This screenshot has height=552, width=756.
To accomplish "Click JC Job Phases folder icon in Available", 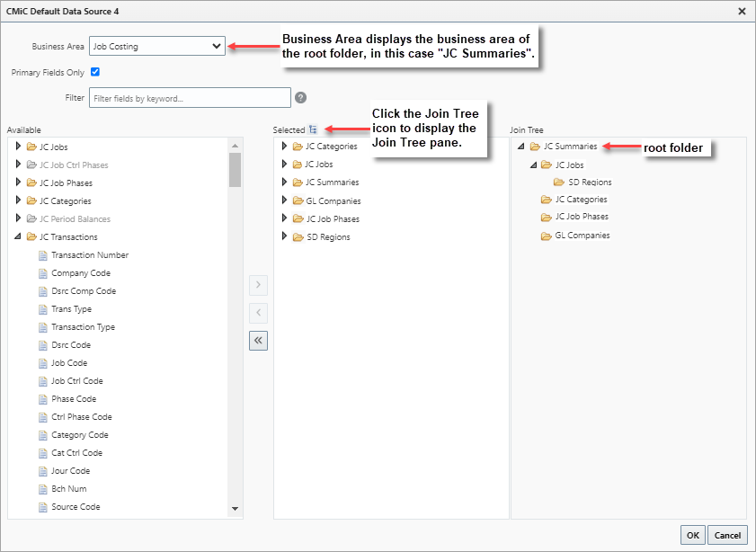I will tap(31, 183).
